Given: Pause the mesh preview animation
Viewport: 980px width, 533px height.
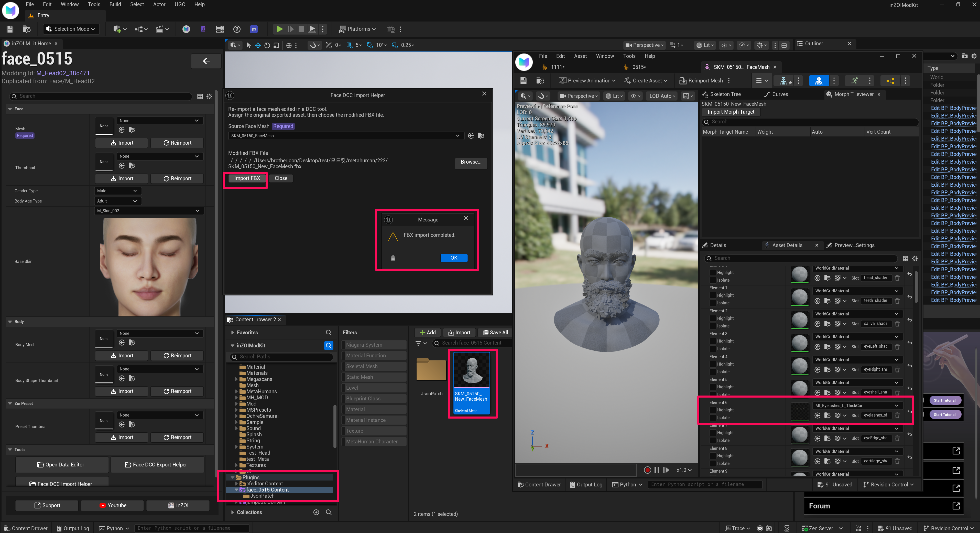Looking at the screenshot, I should click(x=657, y=470).
